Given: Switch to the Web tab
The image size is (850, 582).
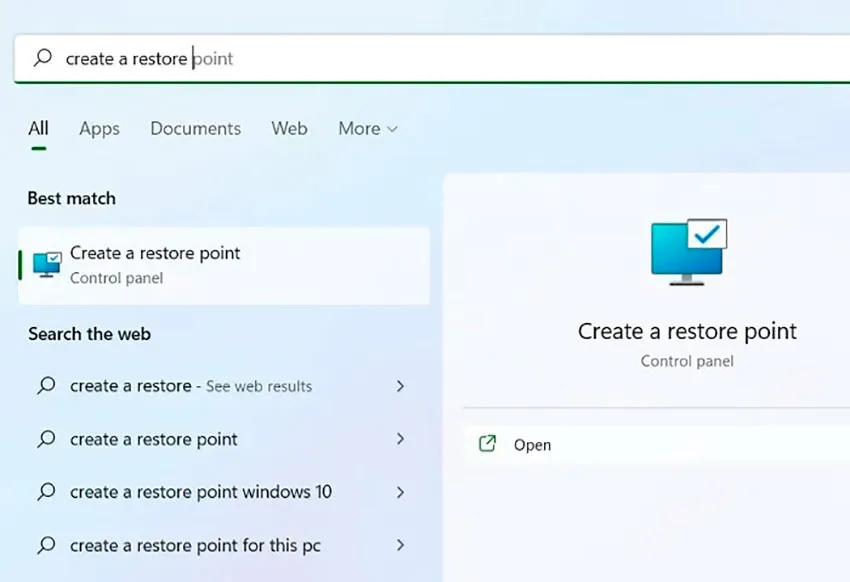Looking at the screenshot, I should tap(289, 128).
